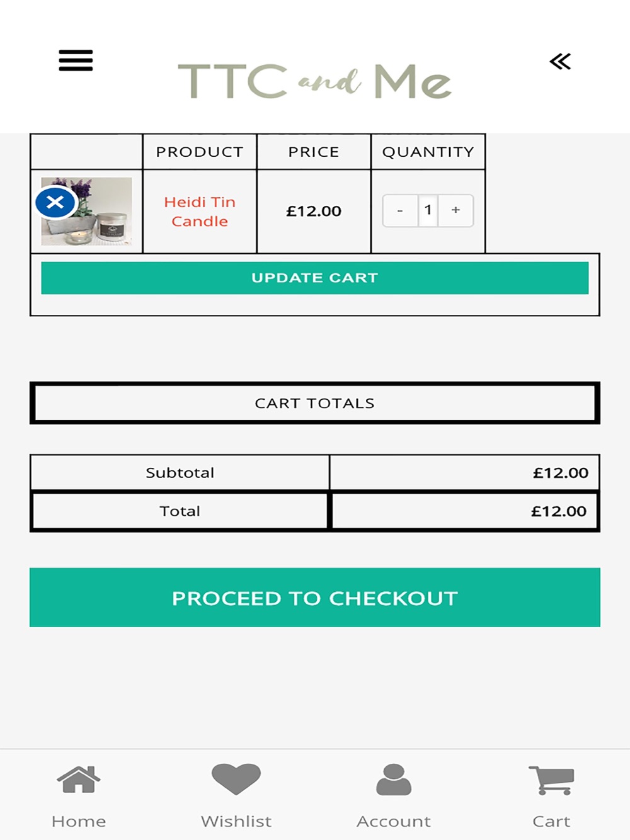
Task: Increase quantity with plus button
Action: tap(455, 210)
